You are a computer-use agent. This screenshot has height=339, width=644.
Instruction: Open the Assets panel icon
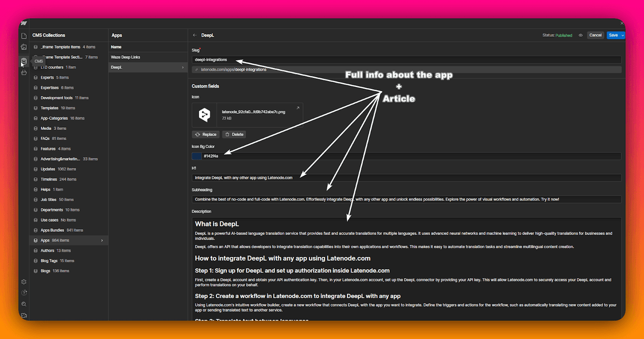tap(24, 47)
